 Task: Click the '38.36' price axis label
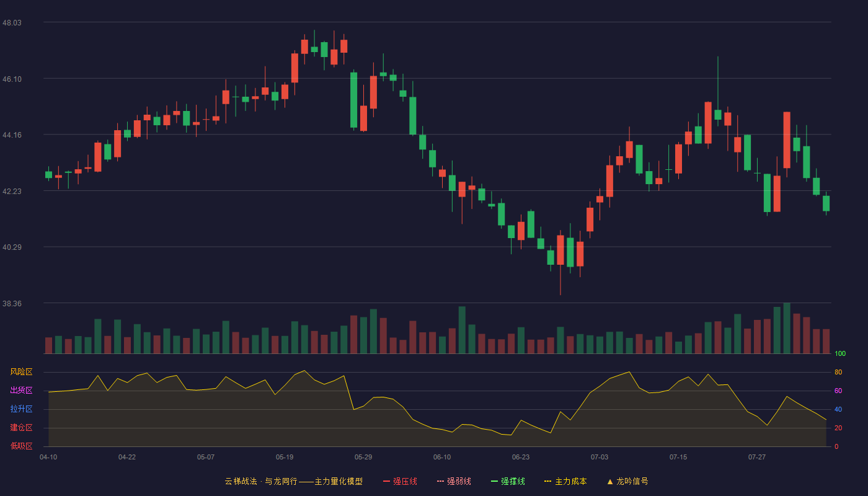click(12, 303)
